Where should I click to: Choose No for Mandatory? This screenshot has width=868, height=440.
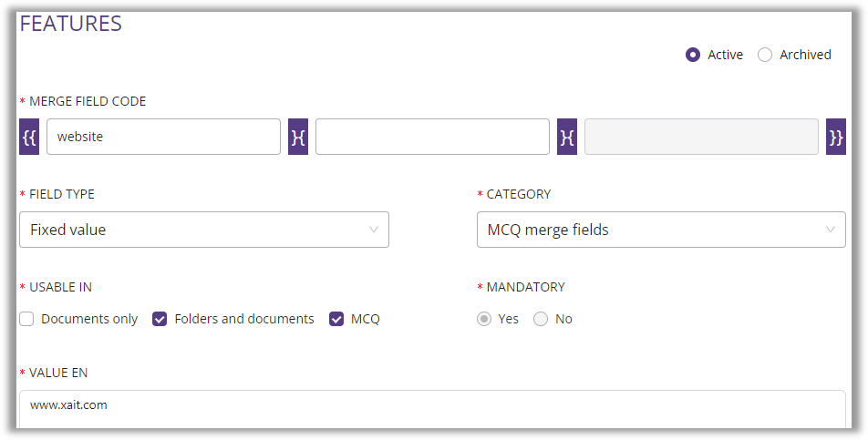(x=541, y=319)
